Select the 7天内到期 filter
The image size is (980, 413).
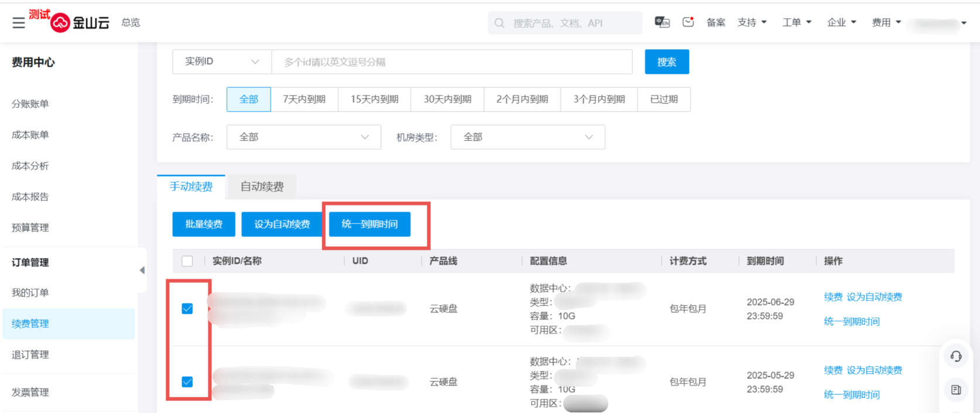(x=304, y=100)
